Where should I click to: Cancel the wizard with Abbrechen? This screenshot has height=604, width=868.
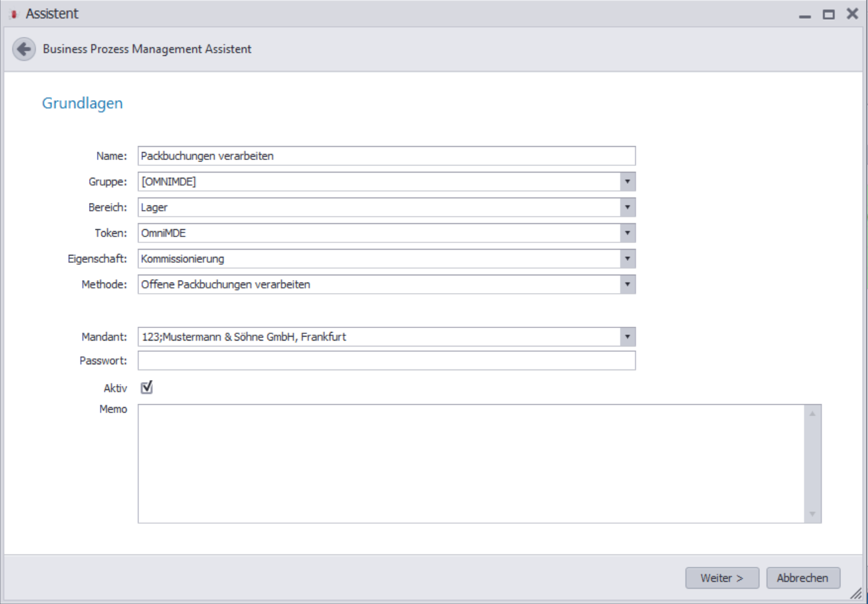pyautogui.click(x=803, y=578)
